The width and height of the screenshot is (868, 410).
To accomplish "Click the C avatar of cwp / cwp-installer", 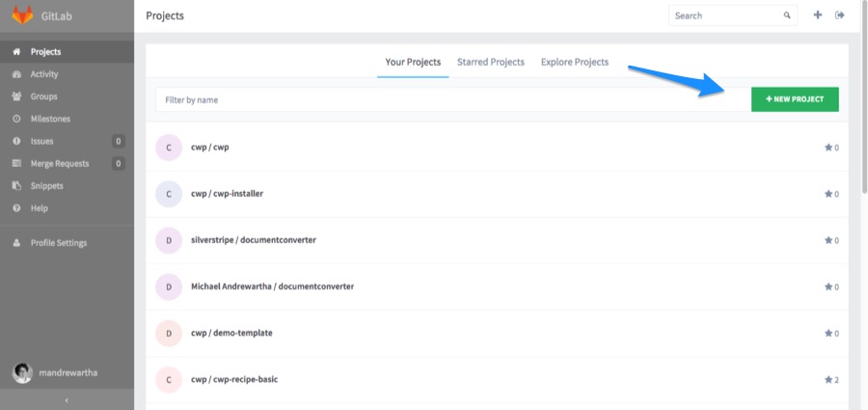I will [x=169, y=194].
